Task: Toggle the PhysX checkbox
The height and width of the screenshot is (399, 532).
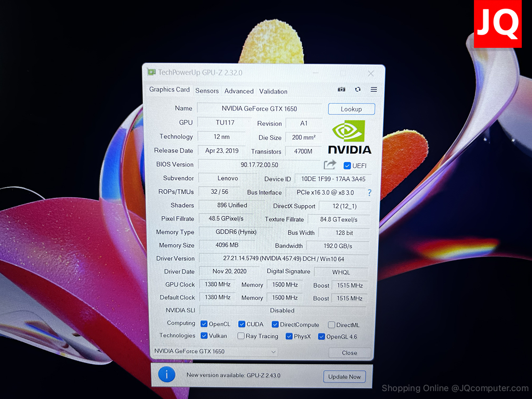Action: pos(289,336)
